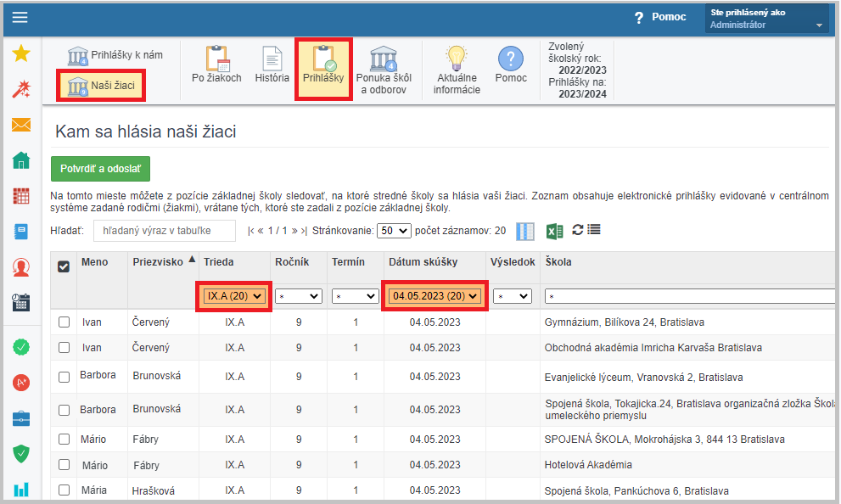
Task: Click the Ročník column header
Action: click(292, 262)
